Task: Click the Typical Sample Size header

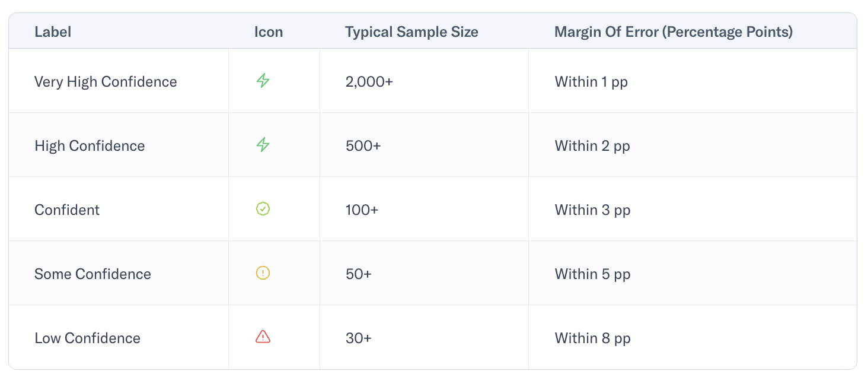Action: pyautogui.click(x=411, y=31)
